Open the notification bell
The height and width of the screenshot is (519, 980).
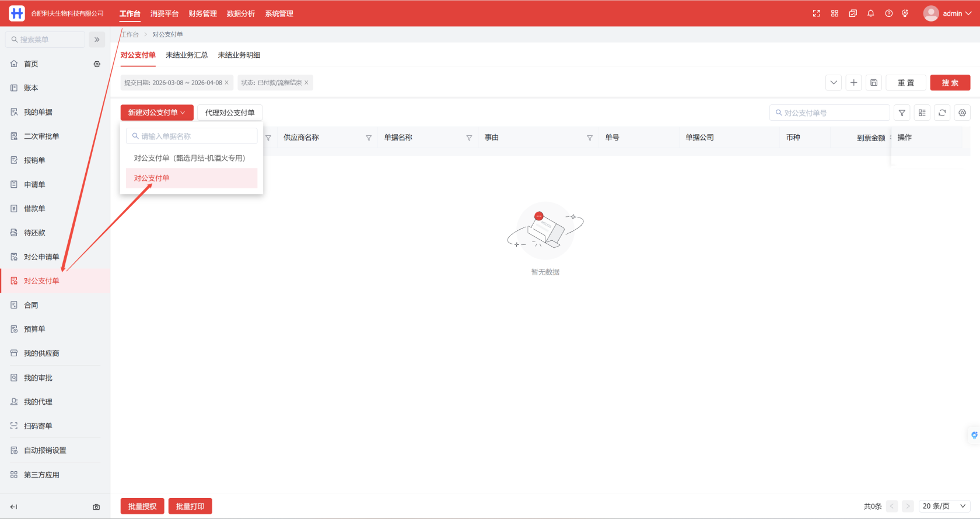pyautogui.click(x=870, y=13)
